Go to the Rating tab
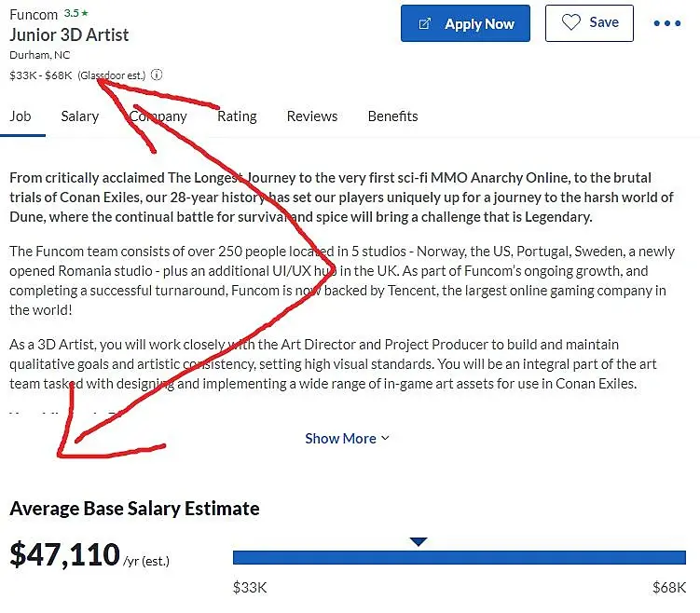 pyautogui.click(x=237, y=116)
